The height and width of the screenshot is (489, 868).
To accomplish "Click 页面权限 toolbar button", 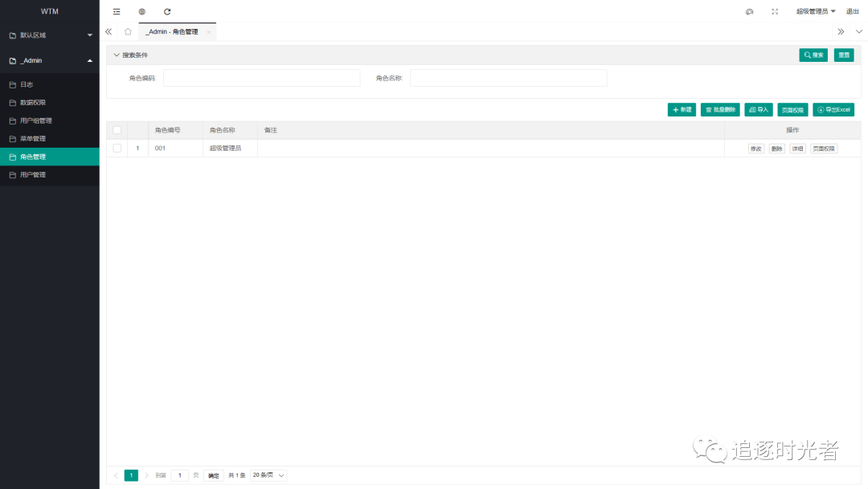I will pos(792,110).
